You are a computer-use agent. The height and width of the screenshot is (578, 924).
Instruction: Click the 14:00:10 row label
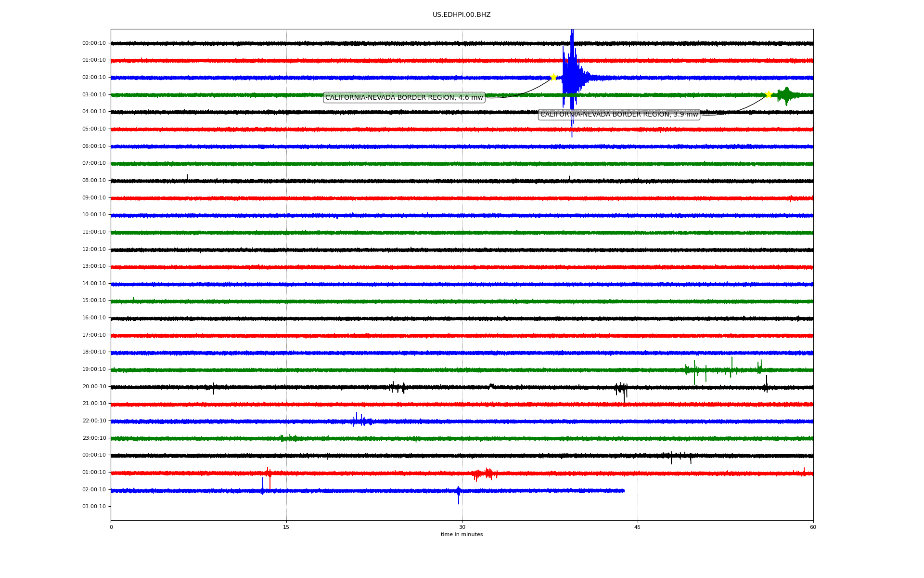[x=94, y=284]
